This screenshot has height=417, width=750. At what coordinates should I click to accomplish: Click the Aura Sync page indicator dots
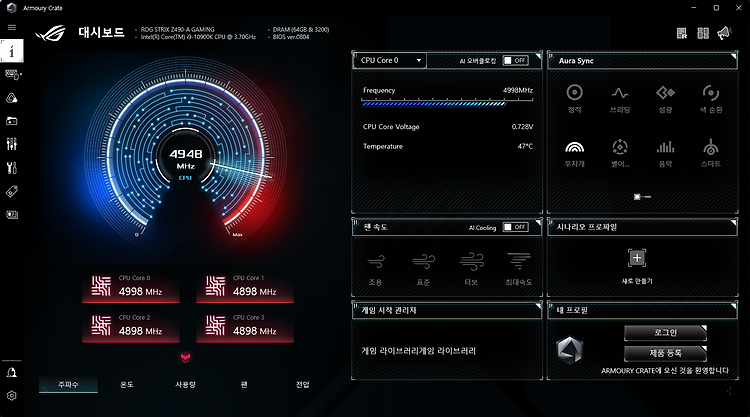point(642,197)
